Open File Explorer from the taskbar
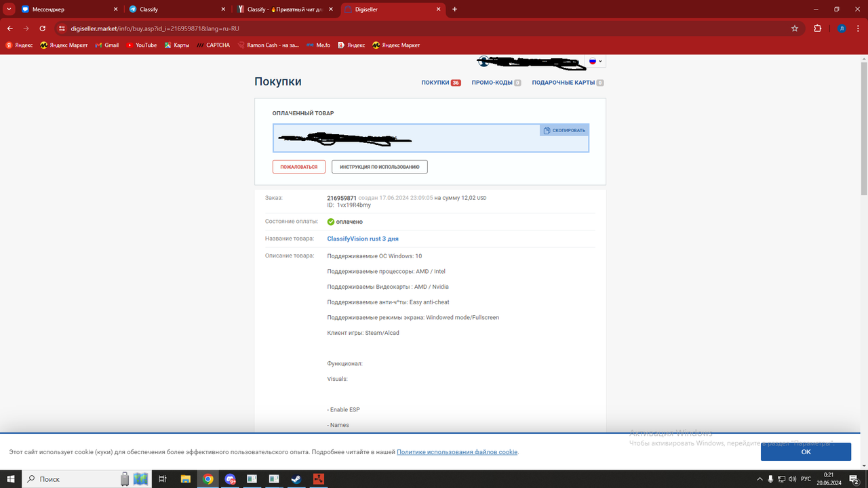868x488 pixels. pos(186,479)
